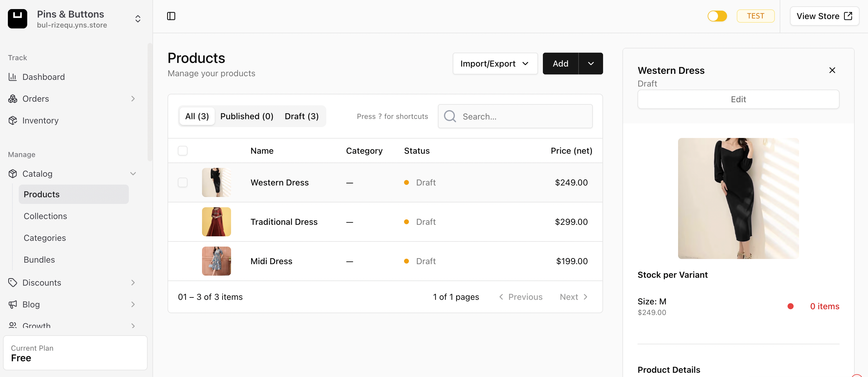
Task: Click the sidebar collapse panel icon
Action: point(171,16)
